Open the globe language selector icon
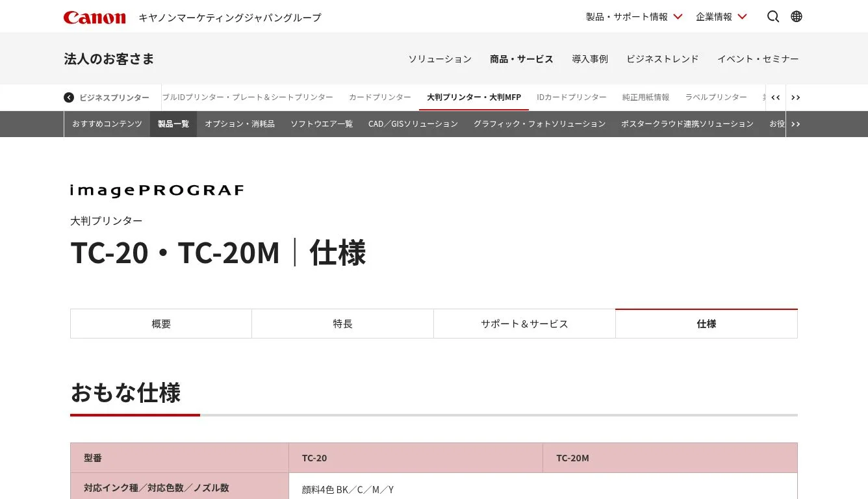This screenshot has height=499, width=868. click(797, 17)
